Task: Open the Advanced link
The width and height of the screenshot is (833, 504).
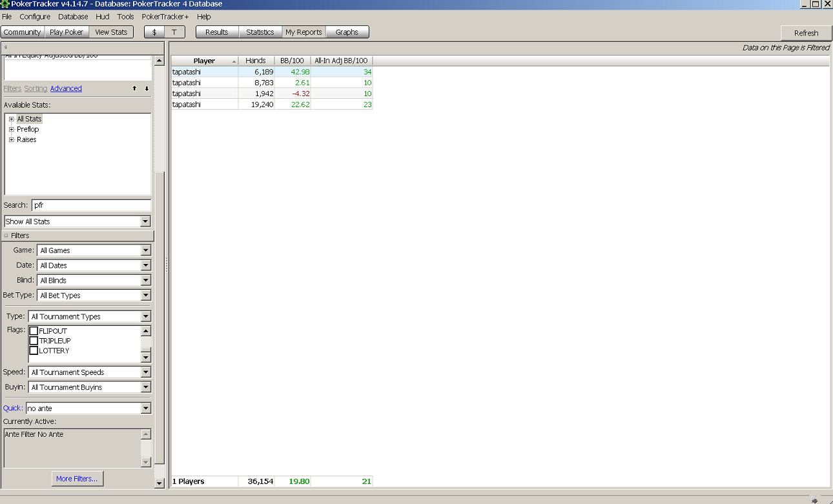Action: point(66,88)
